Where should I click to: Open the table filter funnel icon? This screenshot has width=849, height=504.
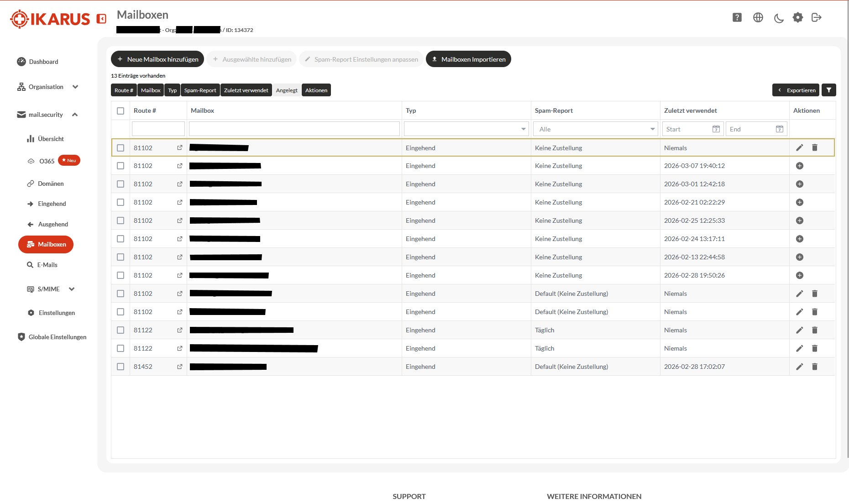829,90
